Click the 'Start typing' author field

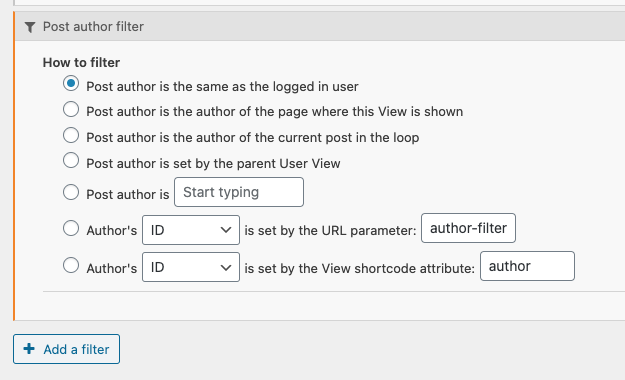[x=239, y=192]
